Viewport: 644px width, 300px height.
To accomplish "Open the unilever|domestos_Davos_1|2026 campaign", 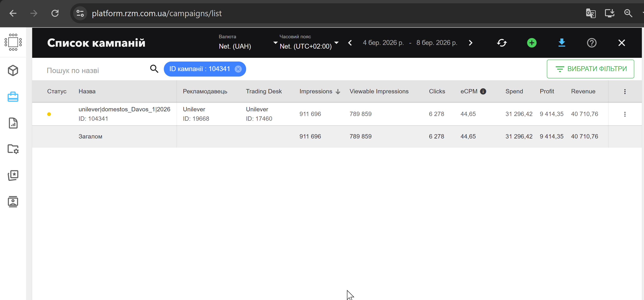I will point(124,109).
